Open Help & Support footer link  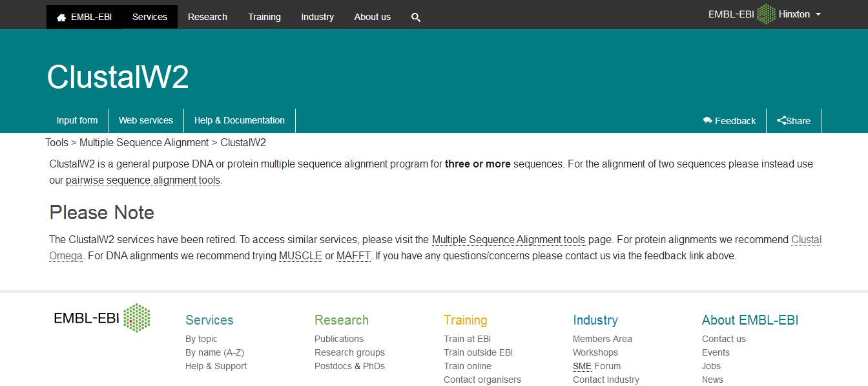point(216,366)
